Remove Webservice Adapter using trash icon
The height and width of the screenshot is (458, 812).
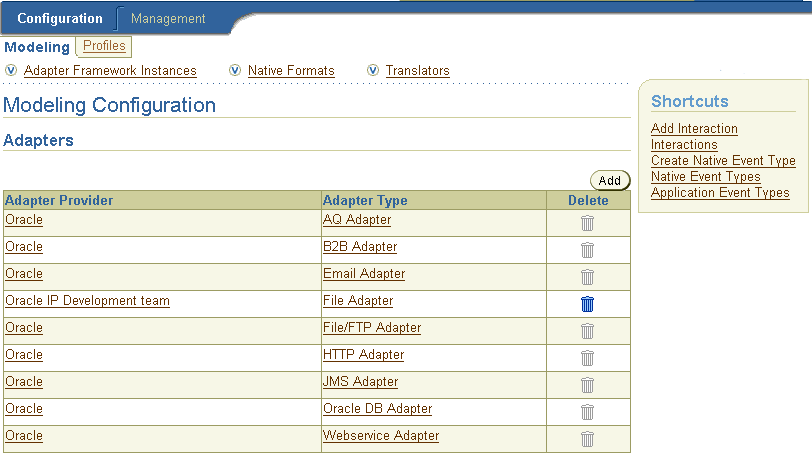point(587,439)
